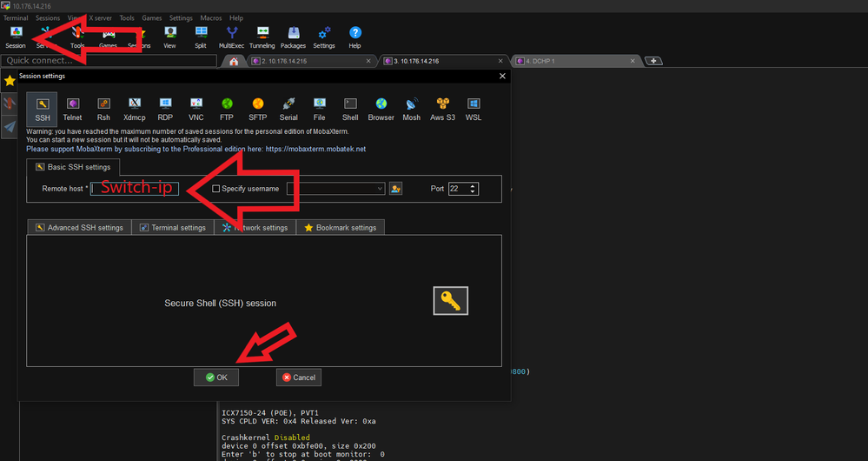This screenshot has height=461, width=868.
Task: Expand the username dropdown list
Action: 381,189
